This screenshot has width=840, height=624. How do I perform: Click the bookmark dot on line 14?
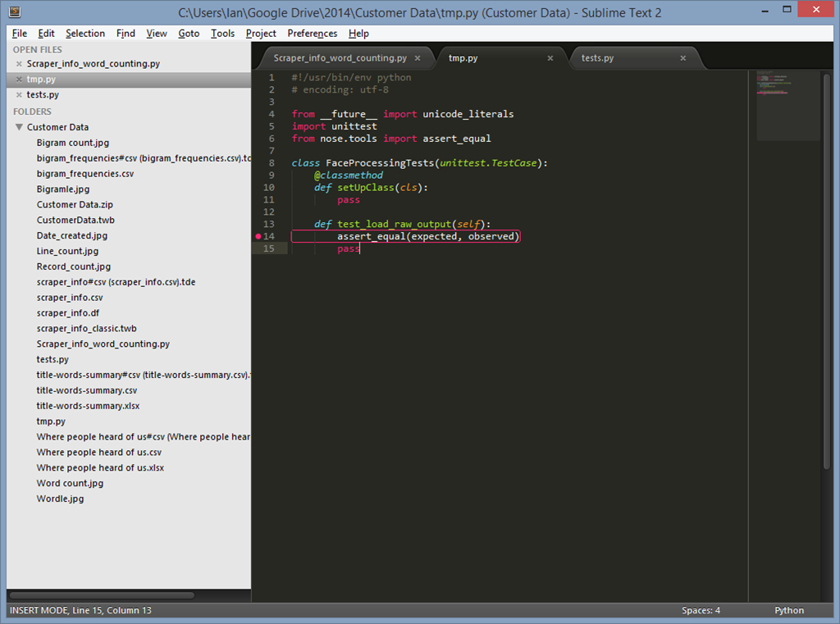click(258, 236)
